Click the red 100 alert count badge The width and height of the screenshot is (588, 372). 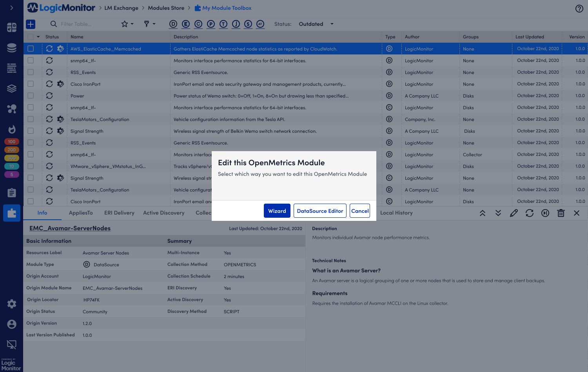[x=12, y=142]
